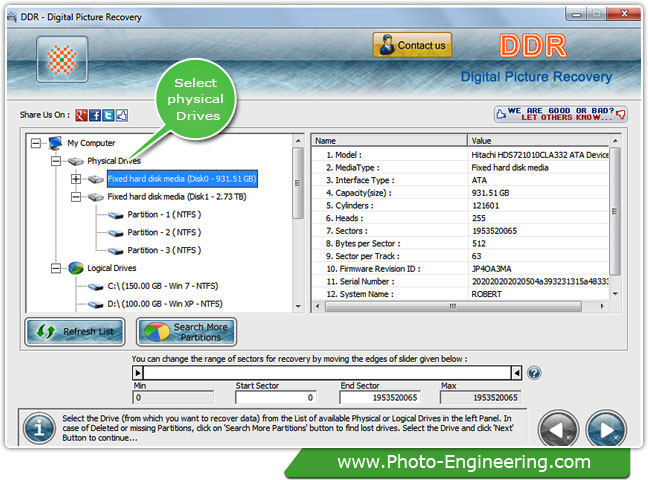Collapse the My Computer tree node

pyautogui.click(x=36, y=143)
